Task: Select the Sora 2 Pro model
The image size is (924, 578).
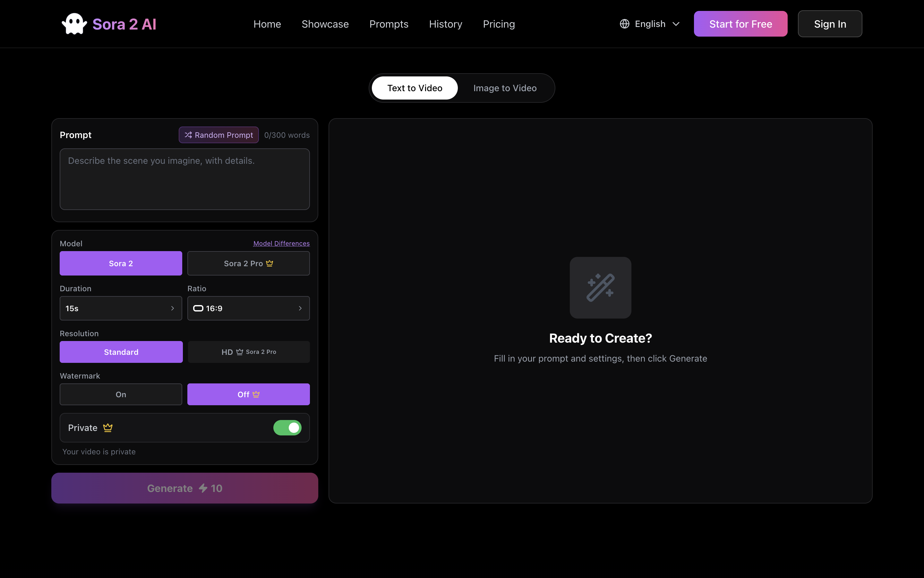Action: (x=249, y=263)
